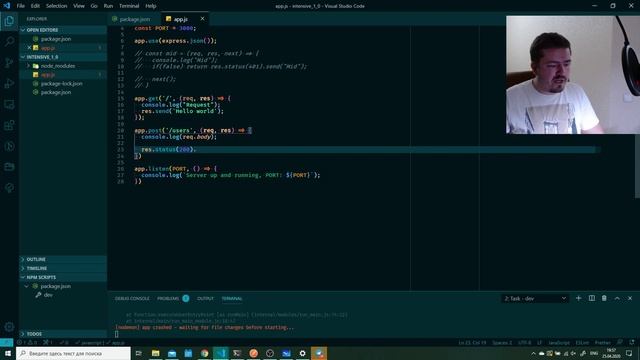Open the Help menu
This screenshot has width=640, height=360.
[x=151, y=6]
